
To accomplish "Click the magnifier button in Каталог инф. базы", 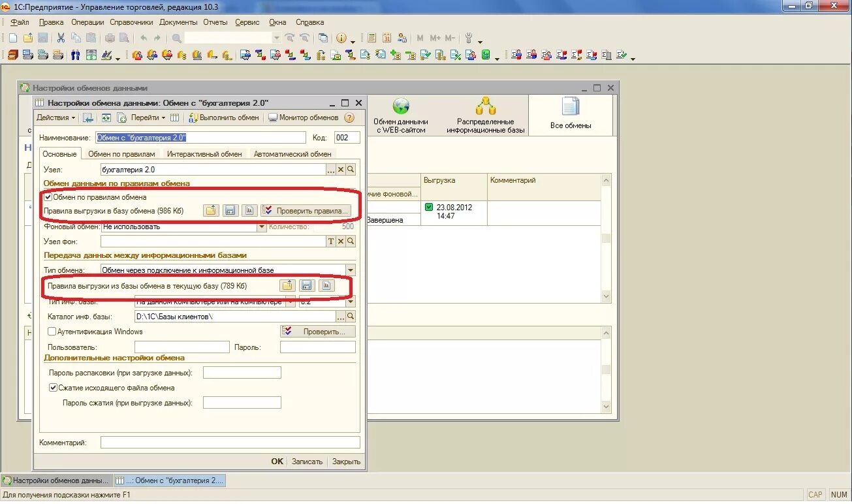I will click(351, 317).
